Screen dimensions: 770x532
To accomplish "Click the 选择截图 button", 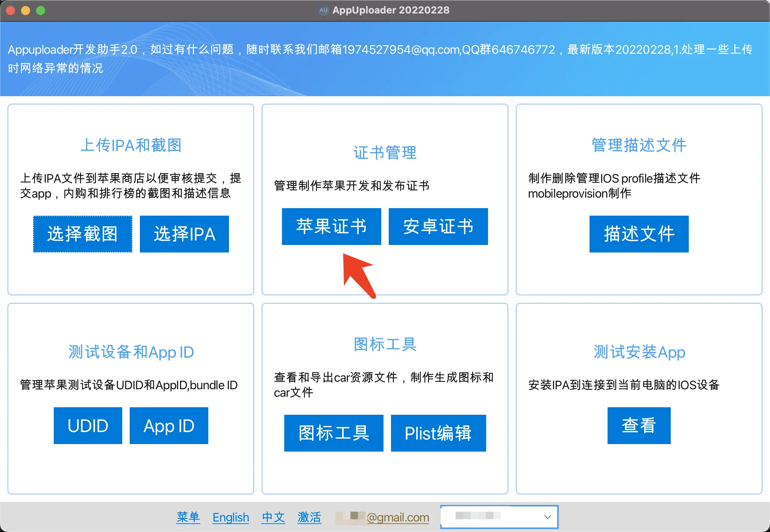I will coord(83,234).
